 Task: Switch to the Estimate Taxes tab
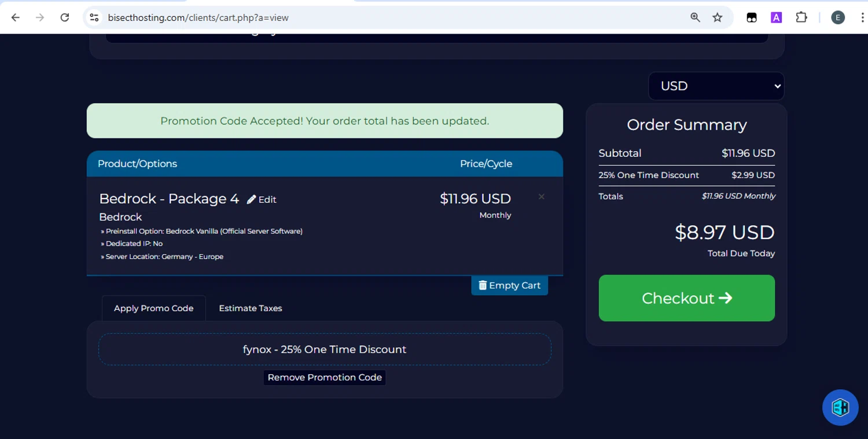tap(251, 308)
